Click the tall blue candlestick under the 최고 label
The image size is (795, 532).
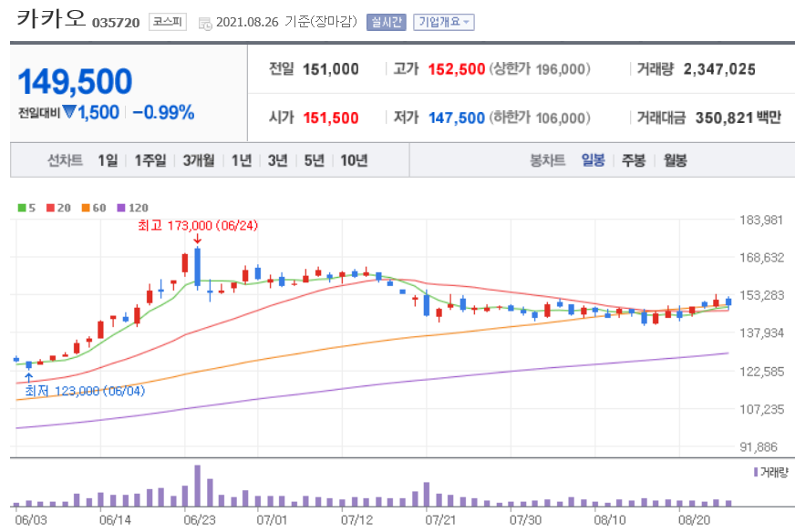pyautogui.click(x=197, y=267)
